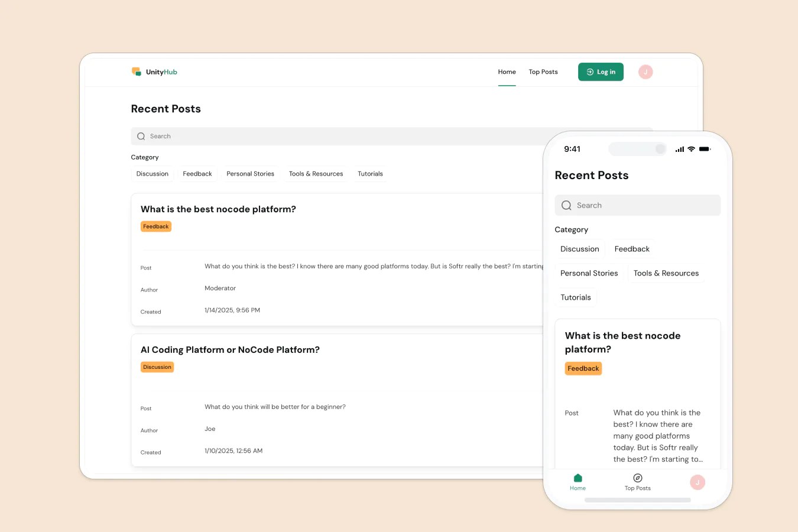The height and width of the screenshot is (532, 798).
Task: Filter by Feedback category on desktop
Action: [197, 174]
